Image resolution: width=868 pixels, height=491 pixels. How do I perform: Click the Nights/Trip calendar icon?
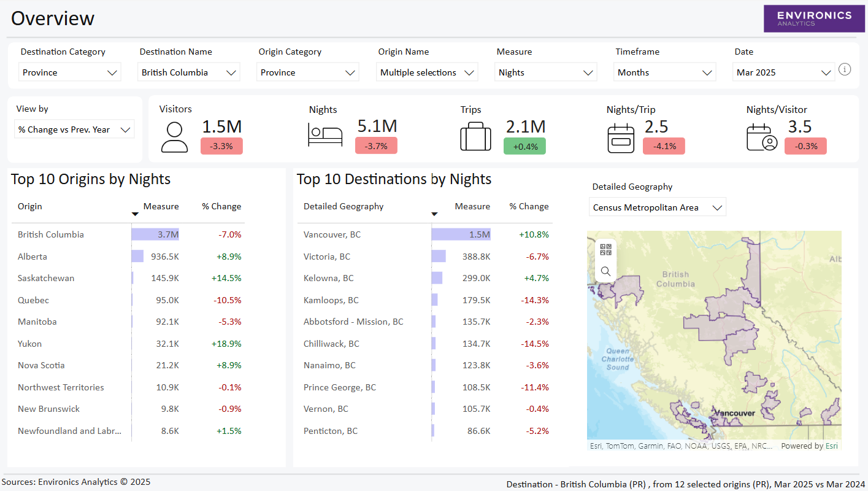click(621, 136)
